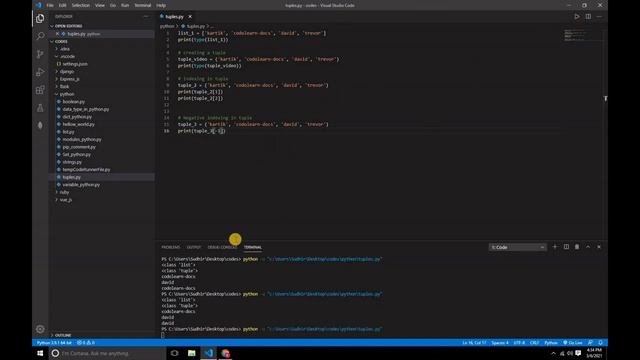Open the Manage gear in activity bar

pyautogui.click(x=40, y=329)
